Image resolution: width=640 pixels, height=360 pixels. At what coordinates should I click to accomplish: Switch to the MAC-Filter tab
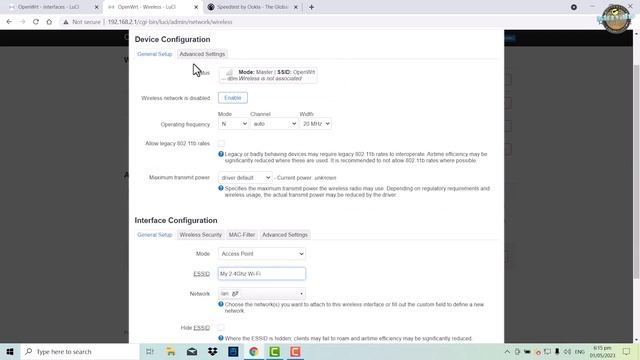click(x=242, y=235)
